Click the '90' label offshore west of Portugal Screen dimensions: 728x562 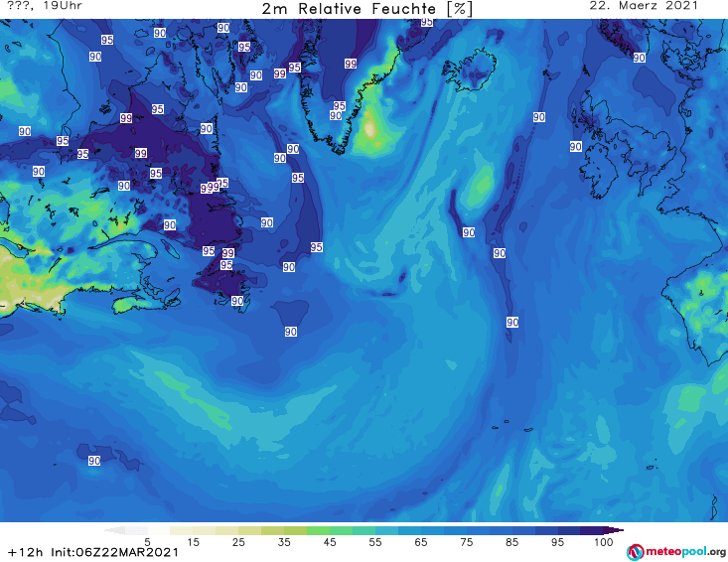(x=512, y=322)
